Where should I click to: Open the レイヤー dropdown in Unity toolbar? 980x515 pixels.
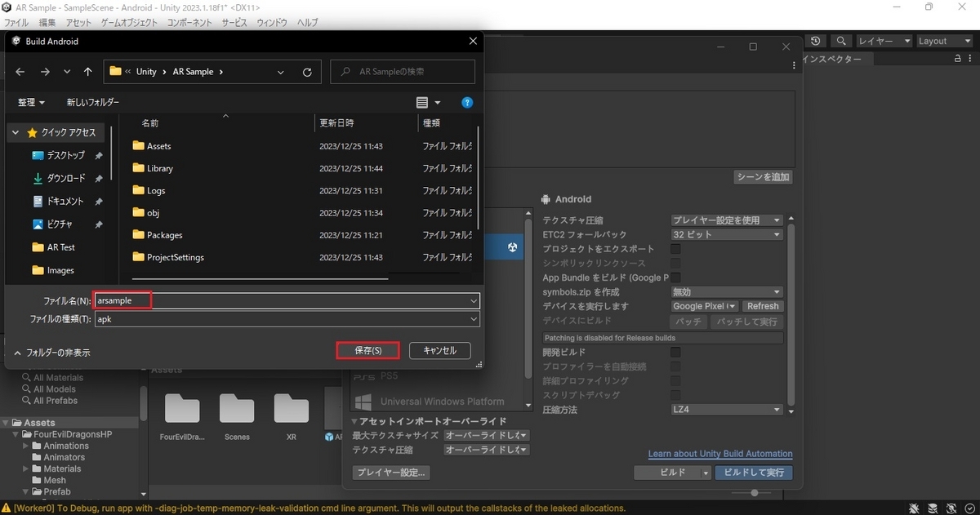tap(884, 41)
